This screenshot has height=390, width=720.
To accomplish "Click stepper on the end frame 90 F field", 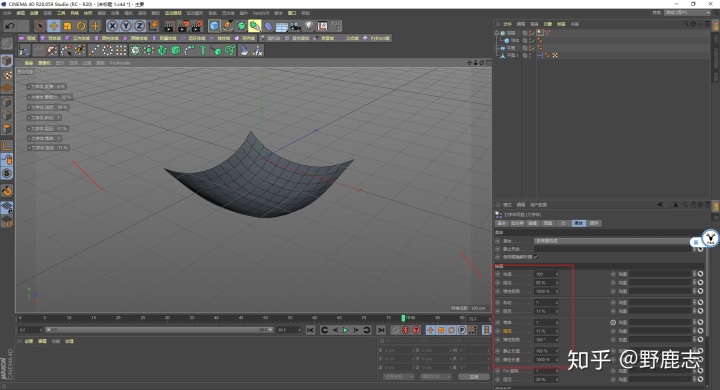I will (299, 330).
